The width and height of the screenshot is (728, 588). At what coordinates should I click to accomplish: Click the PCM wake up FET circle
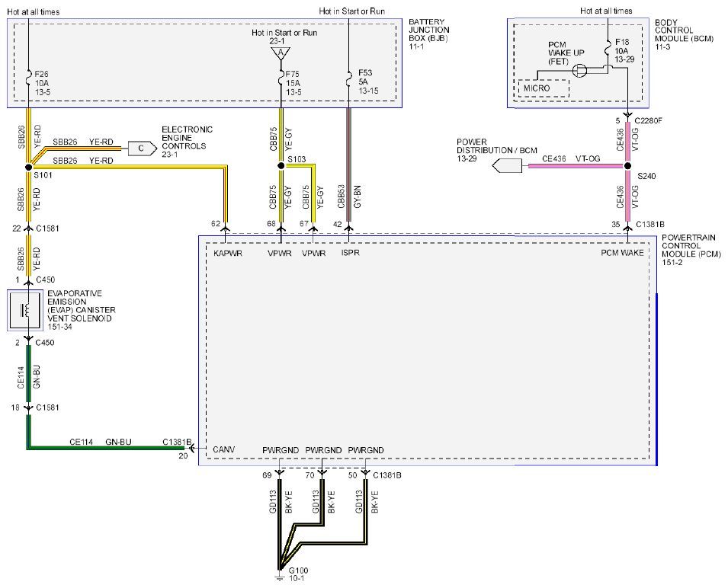[x=579, y=71]
